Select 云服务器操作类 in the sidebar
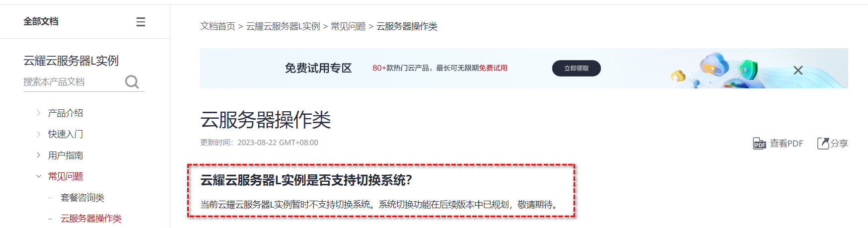 coord(91,219)
